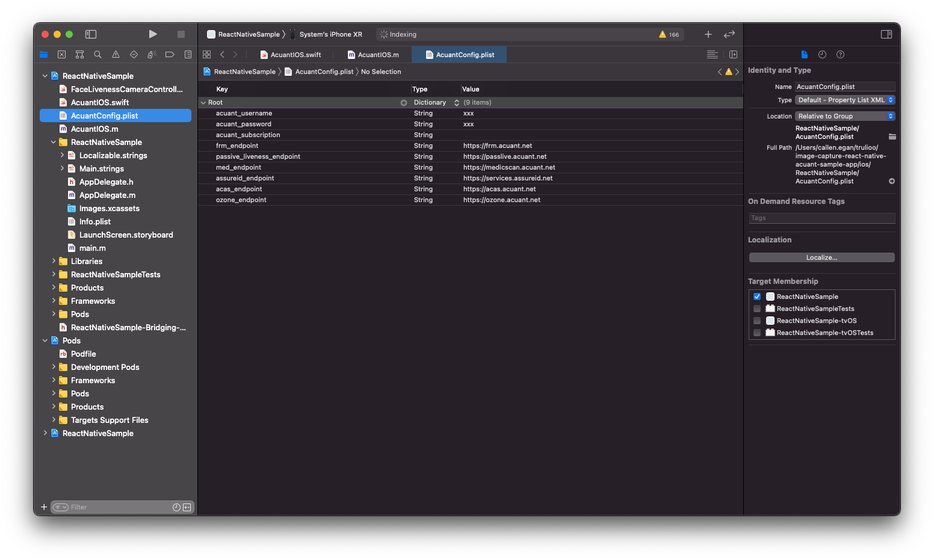Check ReactNativeSample-tvOSTests target membership

click(757, 333)
